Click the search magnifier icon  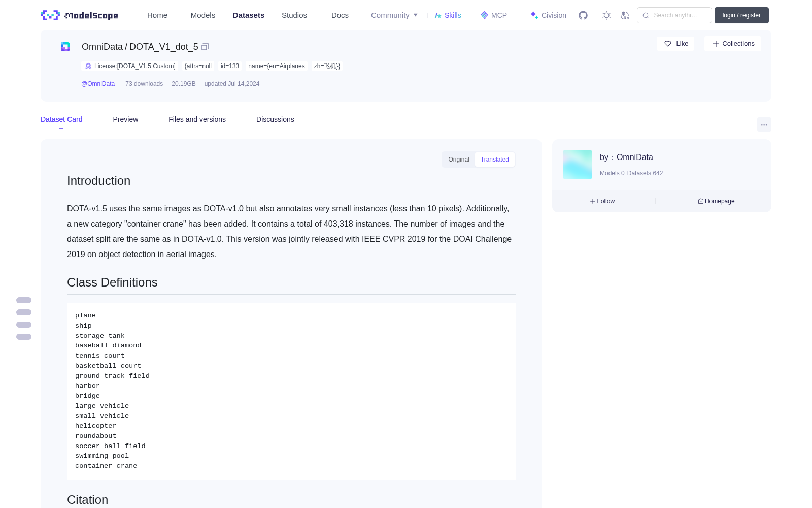646,15
